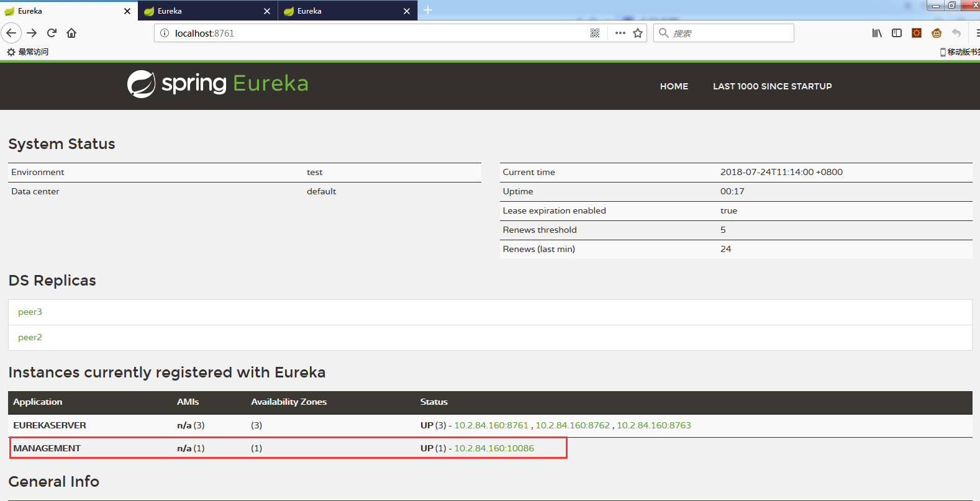Open a new tab with plus button
This screenshot has width=980, height=501.
pyautogui.click(x=428, y=10)
